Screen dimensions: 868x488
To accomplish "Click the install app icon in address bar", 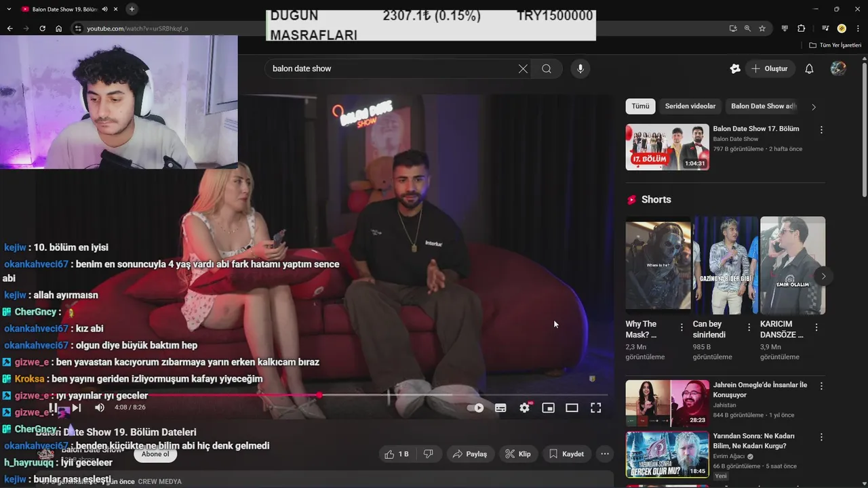I will tap(733, 28).
